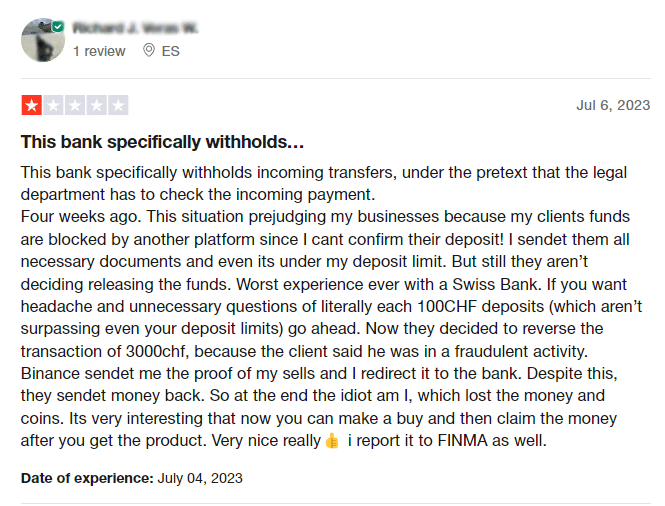Click the thumbs up emoji in review
Viewport: 665px width, 506px height.
[332, 441]
